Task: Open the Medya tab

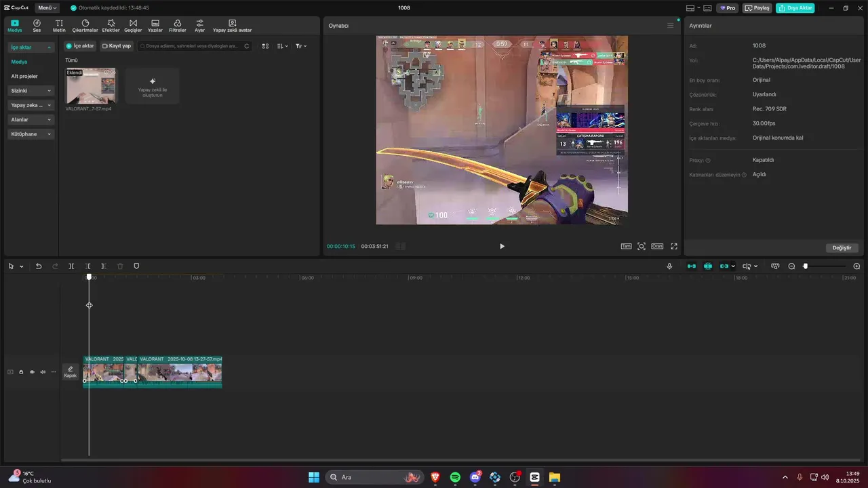Action: click(x=15, y=26)
